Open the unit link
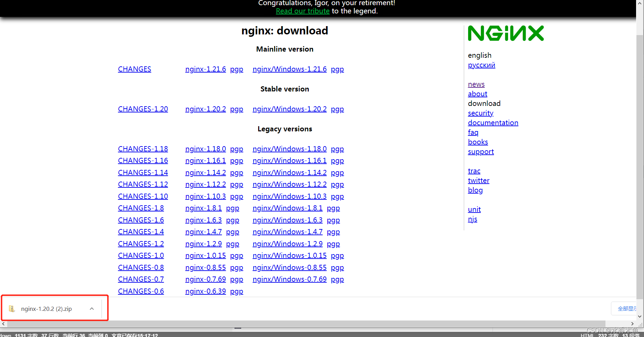The width and height of the screenshot is (644, 337). pos(474,209)
